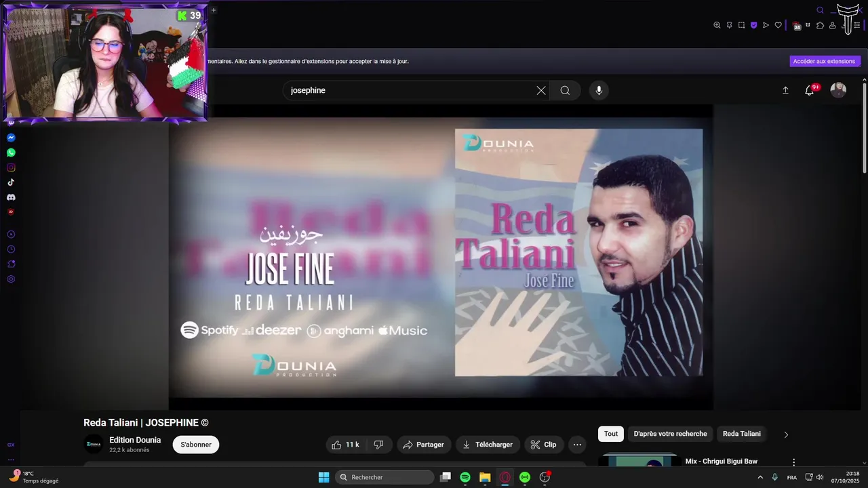Toggle the purple privacy shield icon
Image resolution: width=868 pixels, height=488 pixels.
click(x=753, y=25)
